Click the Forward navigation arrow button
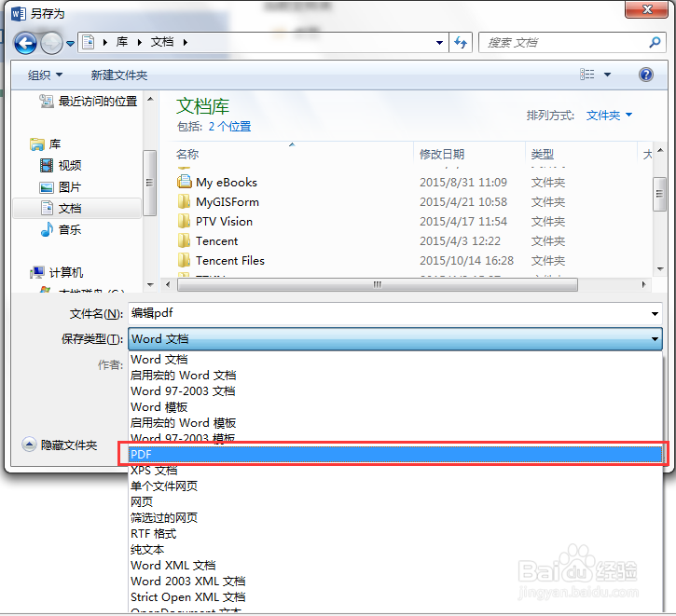 (x=51, y=43)
